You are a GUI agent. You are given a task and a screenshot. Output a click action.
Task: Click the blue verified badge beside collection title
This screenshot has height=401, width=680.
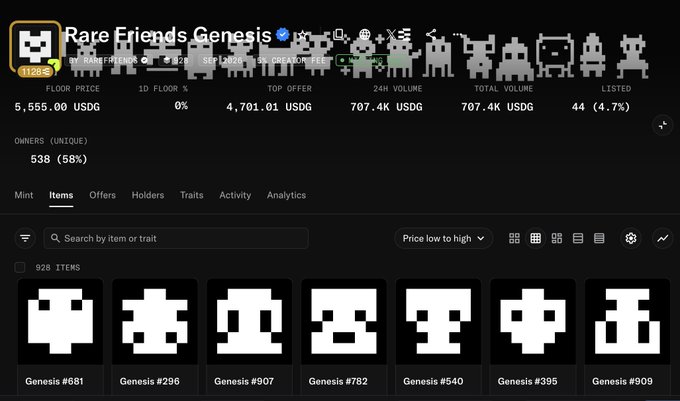coord(282,35)
